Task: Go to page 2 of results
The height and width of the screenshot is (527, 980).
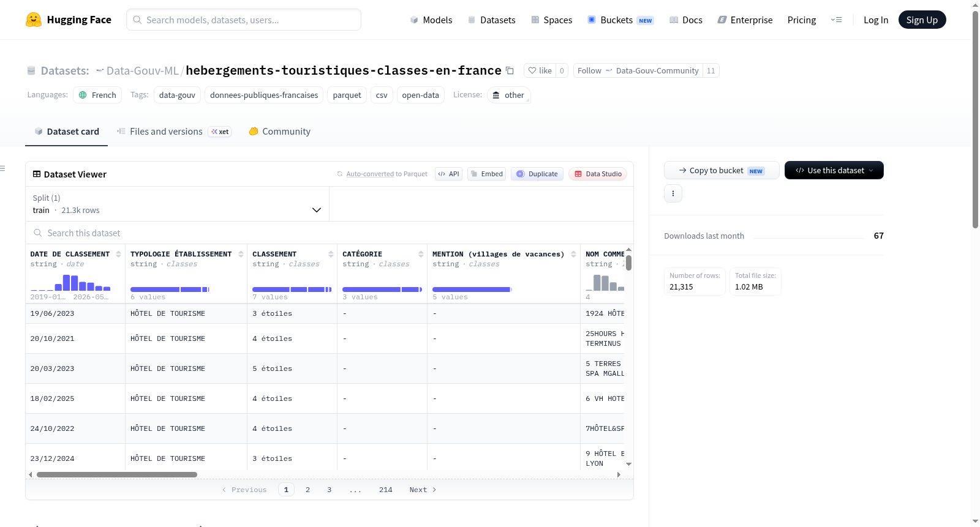Action: pyautogui.click(x=307, y=490)
